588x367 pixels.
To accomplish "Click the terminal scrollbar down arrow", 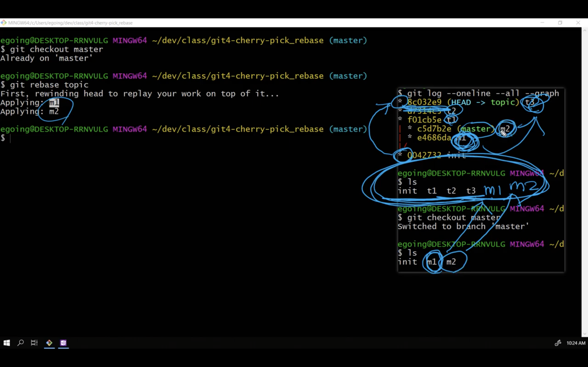I will pos(585,334).
